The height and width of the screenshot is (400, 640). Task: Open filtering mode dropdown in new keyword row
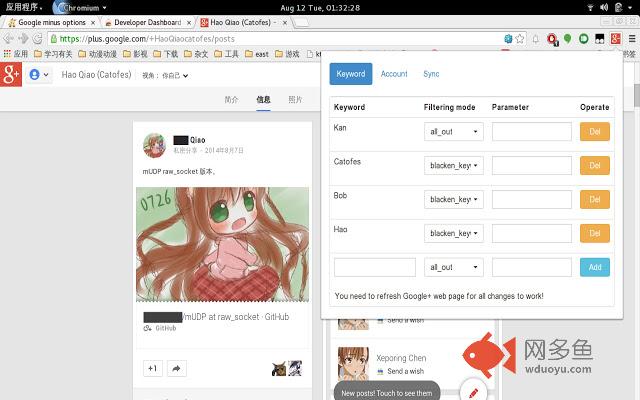pyautogui.click(x=453, y=267)
